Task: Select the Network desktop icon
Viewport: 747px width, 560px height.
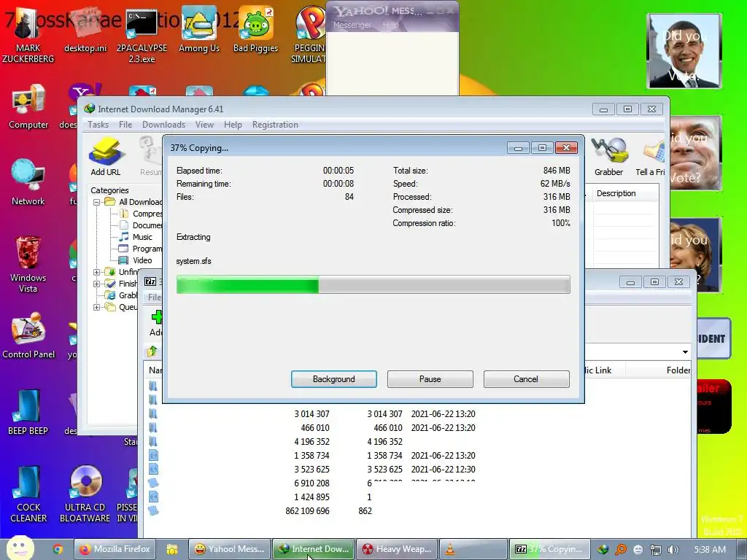Action: click(28, 183)
